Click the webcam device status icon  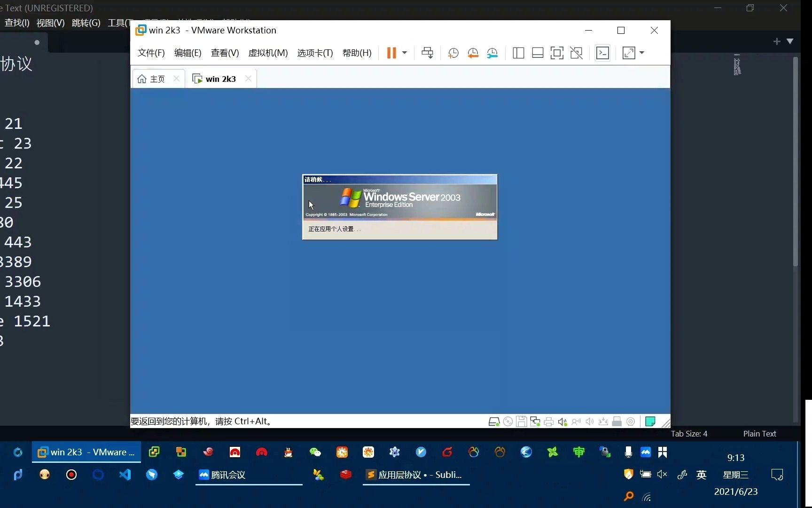pos(631,421)
